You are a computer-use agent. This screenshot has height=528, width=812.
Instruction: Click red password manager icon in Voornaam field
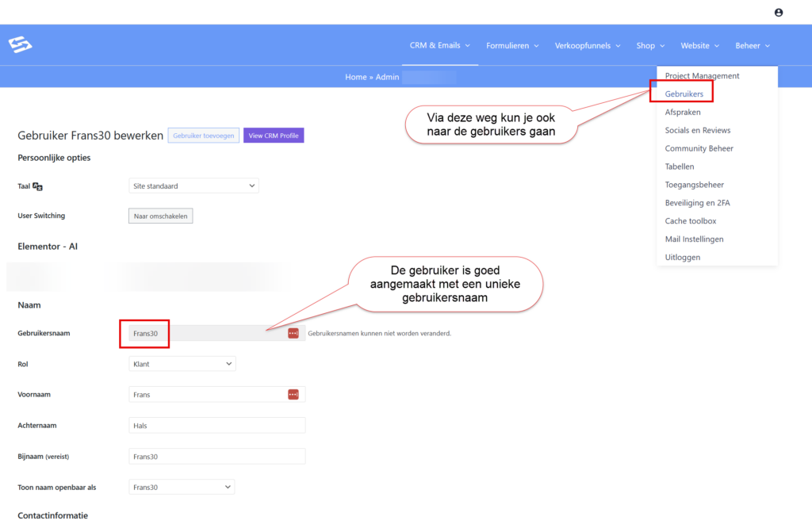[293, 394]
